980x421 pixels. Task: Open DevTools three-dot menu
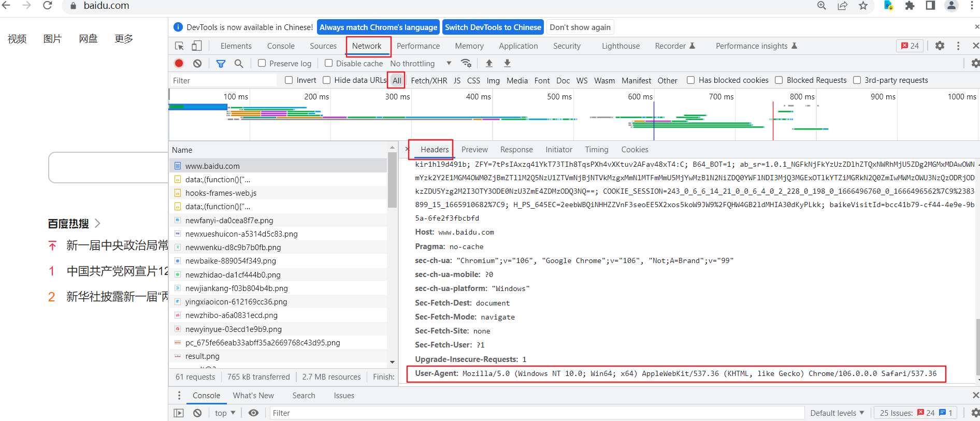click(958, 46)
